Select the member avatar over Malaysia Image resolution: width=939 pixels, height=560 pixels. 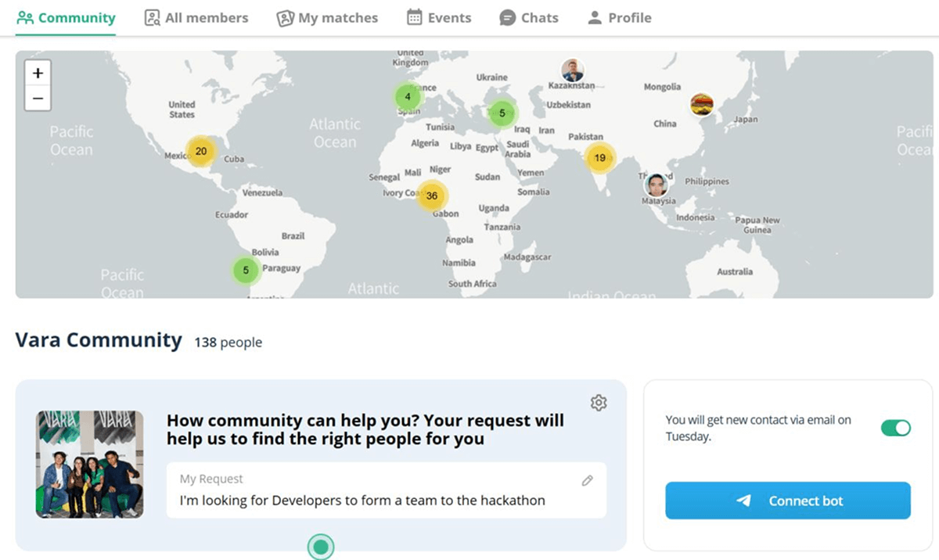[657, 185]
